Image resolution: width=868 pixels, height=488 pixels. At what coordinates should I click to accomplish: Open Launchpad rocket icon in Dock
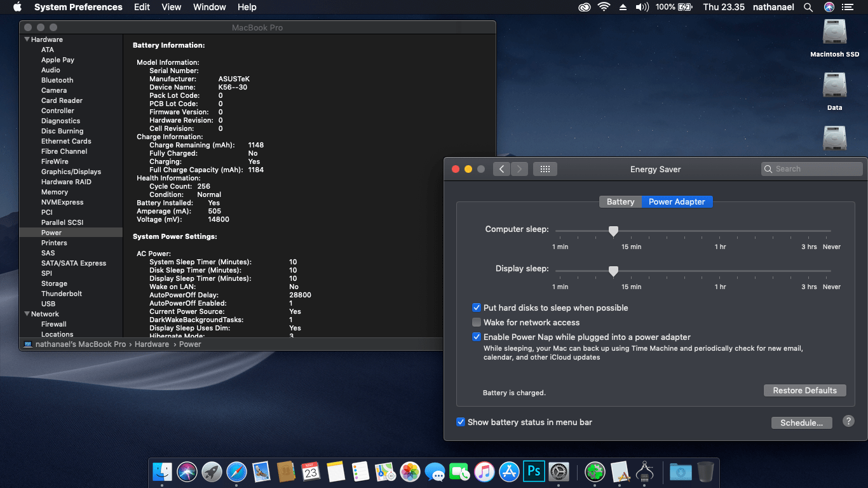(212, 471)
